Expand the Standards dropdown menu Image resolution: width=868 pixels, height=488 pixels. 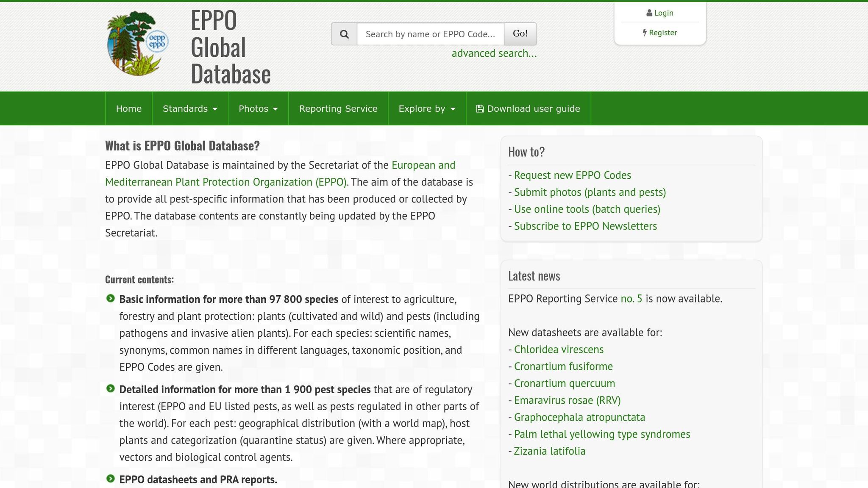tap(190, 109)
